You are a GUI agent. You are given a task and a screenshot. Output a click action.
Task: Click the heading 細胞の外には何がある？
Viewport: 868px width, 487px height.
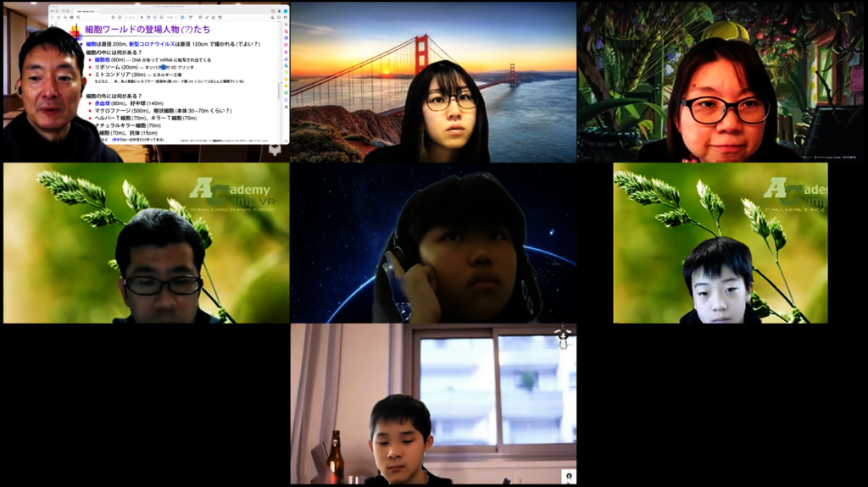[114, 96]
